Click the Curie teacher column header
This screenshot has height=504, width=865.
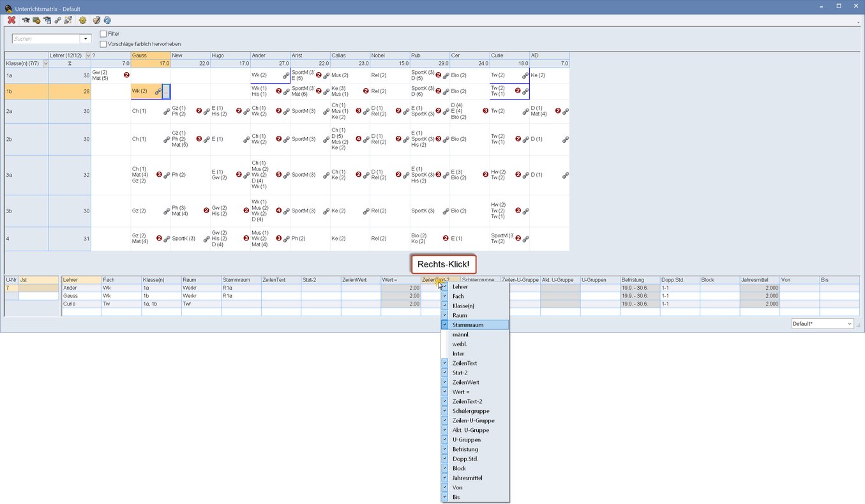point(509,56)
